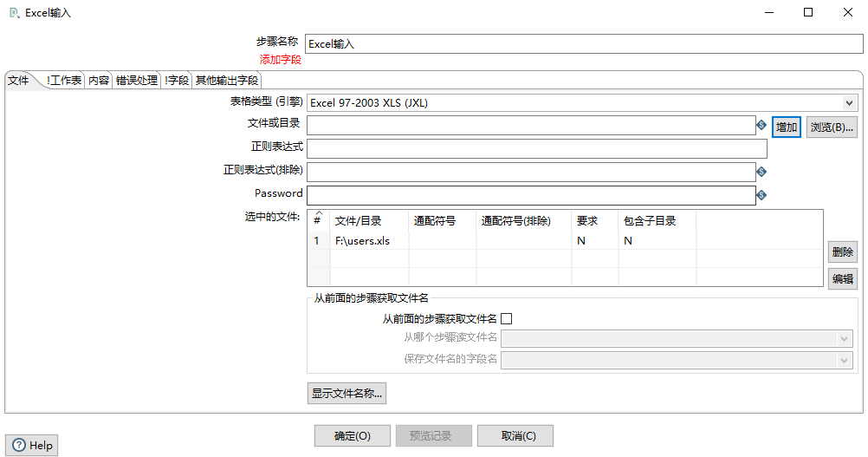
Task: Click 编辑 button beside file table
Action: (x=843, y=278)
